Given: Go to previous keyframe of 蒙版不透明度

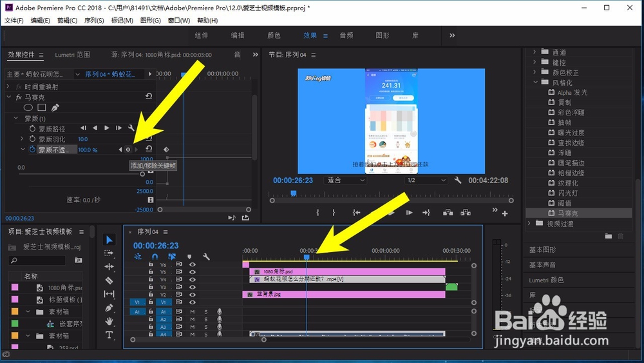Looking at the screenshot, I should [x=120, y=150].
